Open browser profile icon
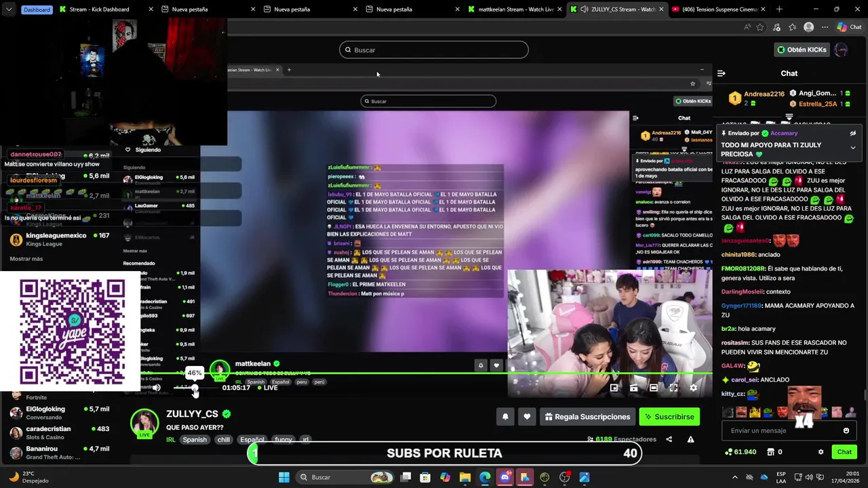 [x=808, y=27]
